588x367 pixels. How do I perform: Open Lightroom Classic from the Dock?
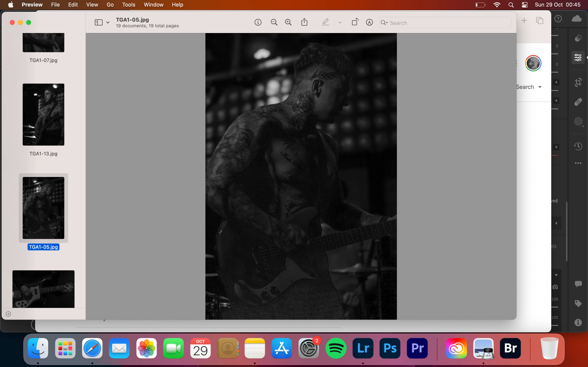coord(363,348)
